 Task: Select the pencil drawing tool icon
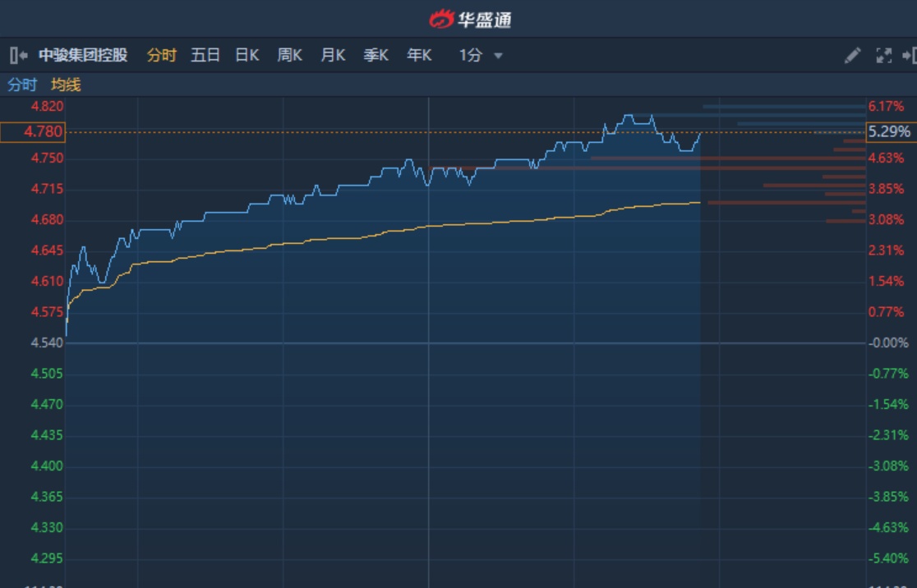click(x=853, y=56)
